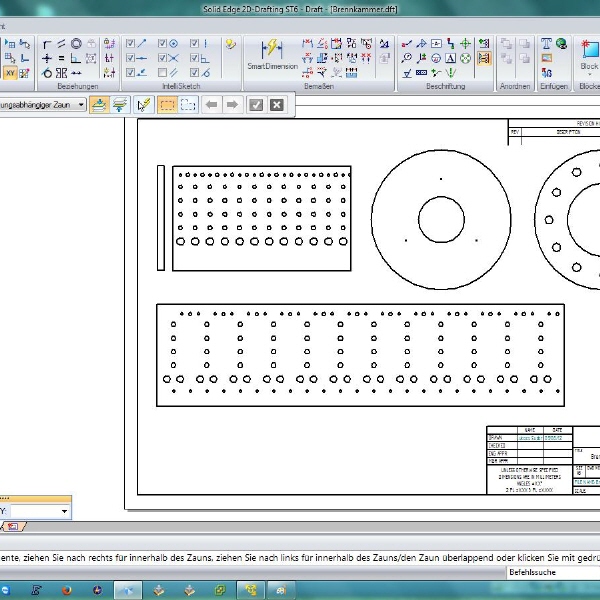
Task: Click the Solid Edge taskbar icon left of Firefox
Action: point(37,590)
